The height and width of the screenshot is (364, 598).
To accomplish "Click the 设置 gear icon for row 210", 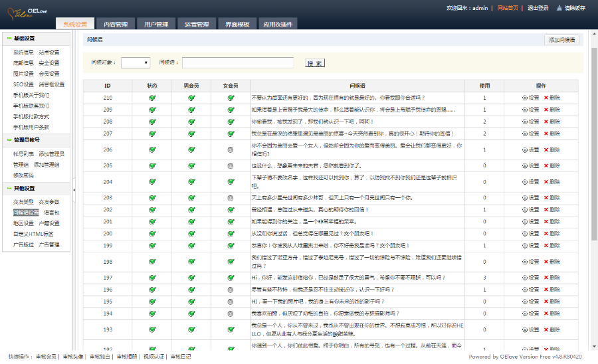I will click(x=524, y=98).
